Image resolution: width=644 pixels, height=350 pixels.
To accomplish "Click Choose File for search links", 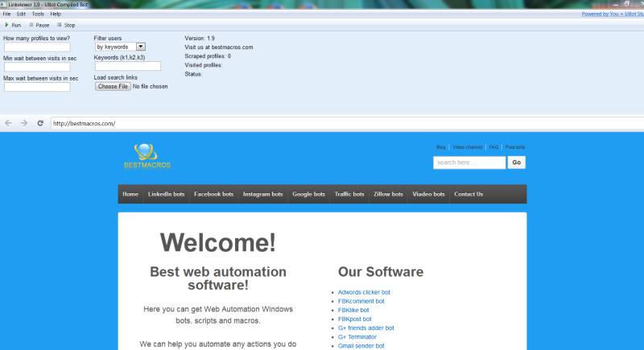I will pyautogui.click(x=113, y=87).
